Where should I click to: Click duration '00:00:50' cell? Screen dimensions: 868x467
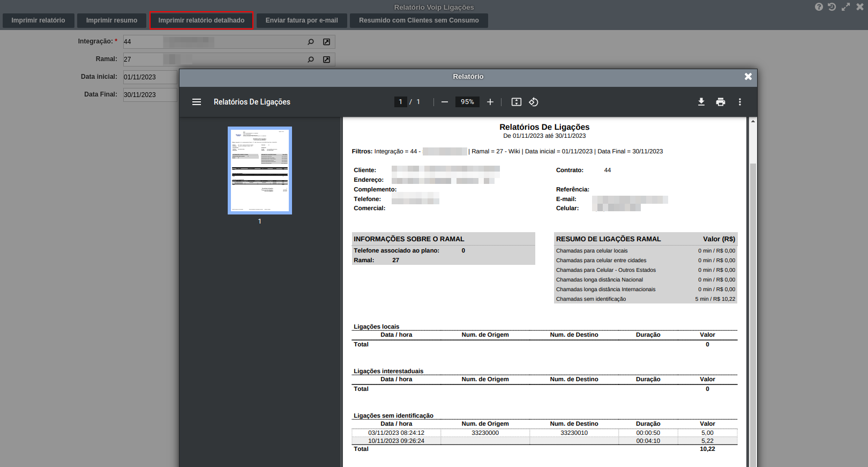click(648, 433)
